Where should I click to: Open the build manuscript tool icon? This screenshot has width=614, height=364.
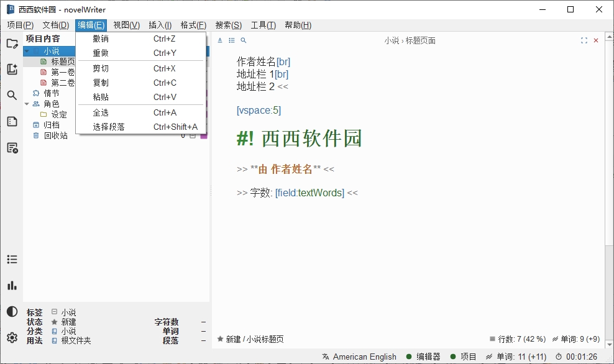[x=12, y=148]
